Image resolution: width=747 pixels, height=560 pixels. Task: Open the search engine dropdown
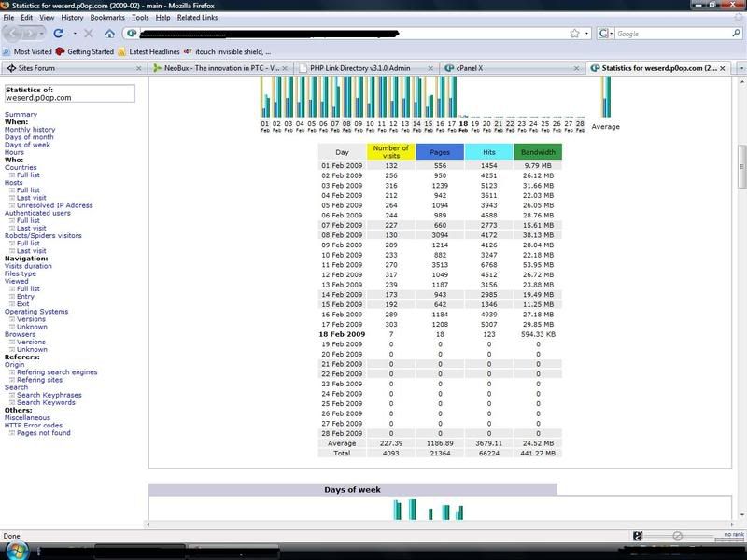[607, 33]
